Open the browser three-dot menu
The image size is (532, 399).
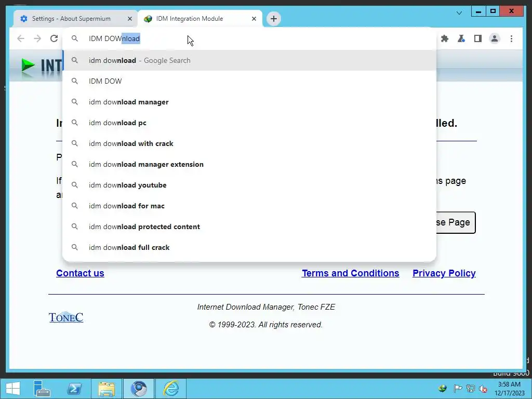(511, 38)
